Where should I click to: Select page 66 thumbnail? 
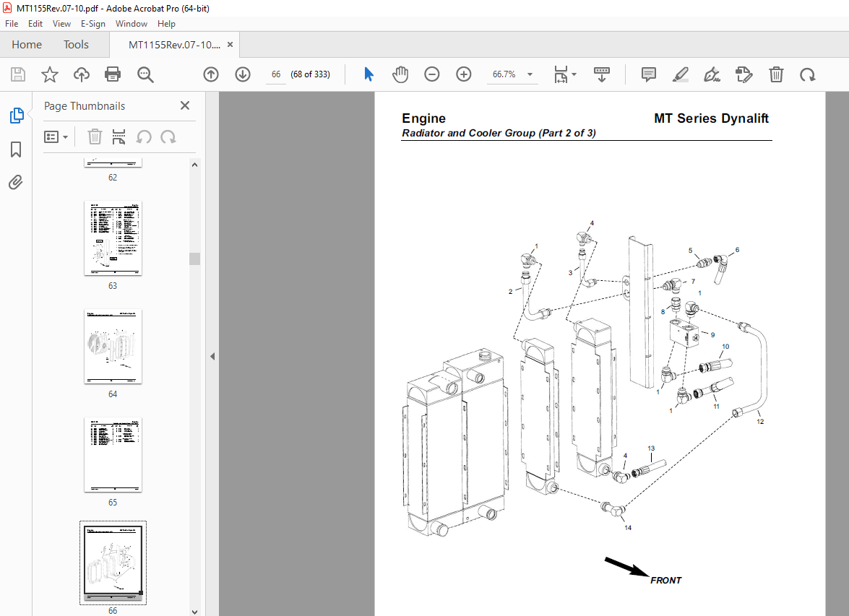[x=113, y=563]
